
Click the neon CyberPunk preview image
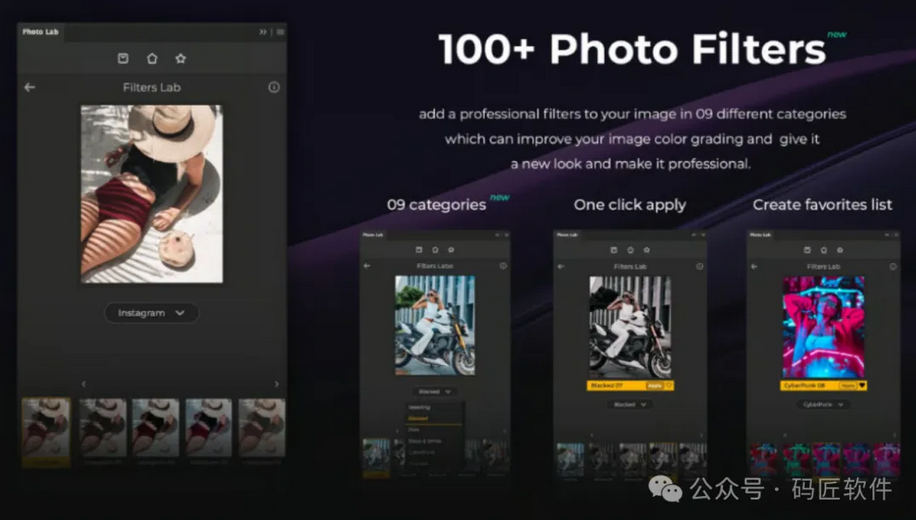point(824,327)
